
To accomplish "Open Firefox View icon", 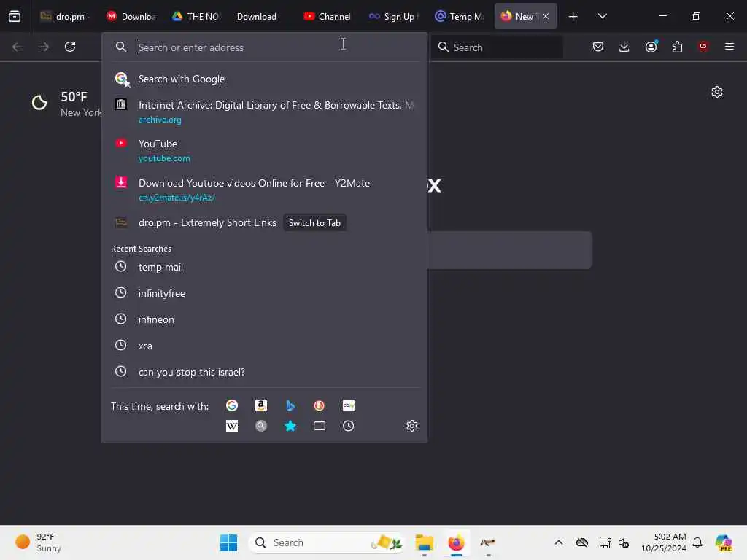I will pyautogui.click(x=15, y=16).
